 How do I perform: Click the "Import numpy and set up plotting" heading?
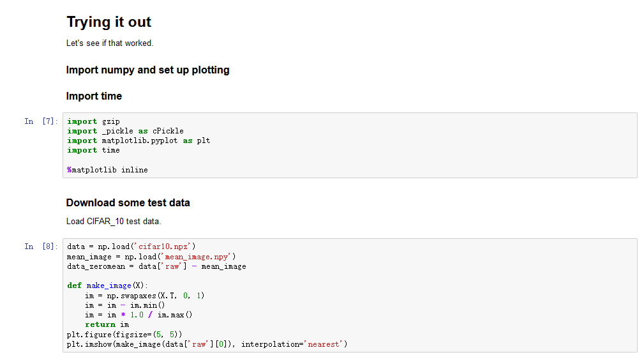point(147,70)
